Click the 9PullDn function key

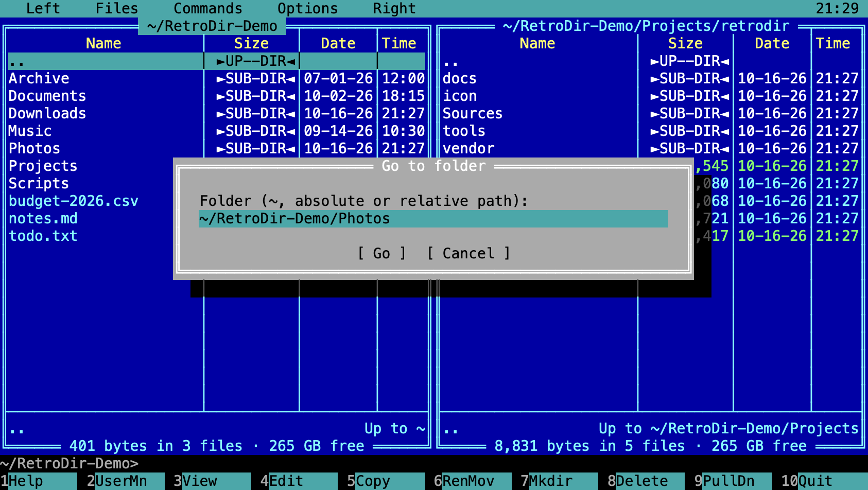(x=733, y=481)
